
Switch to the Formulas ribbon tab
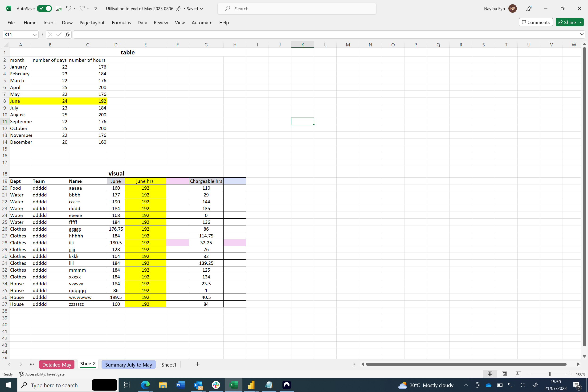pos(121,23)
